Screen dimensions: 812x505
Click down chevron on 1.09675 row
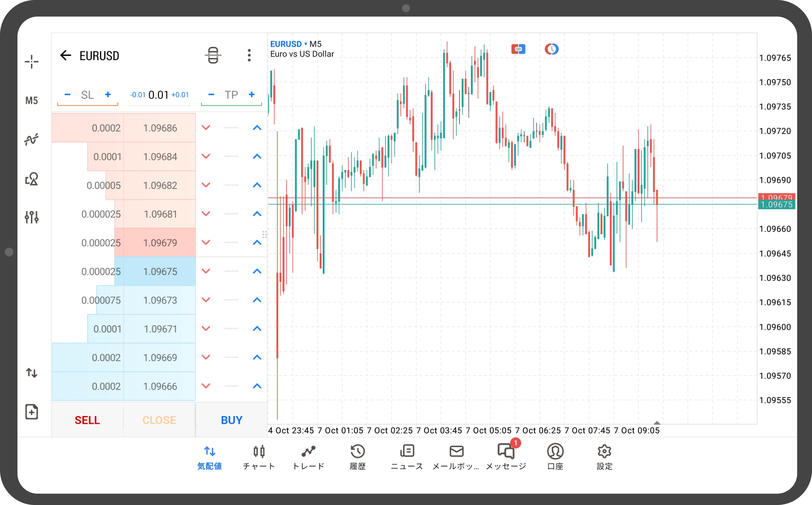[206, 271]
